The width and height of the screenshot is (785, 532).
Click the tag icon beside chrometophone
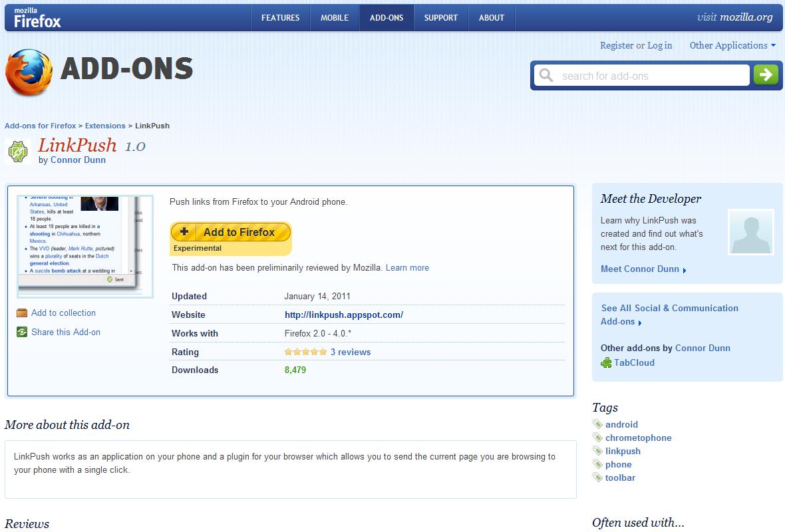tap(598, 438)
